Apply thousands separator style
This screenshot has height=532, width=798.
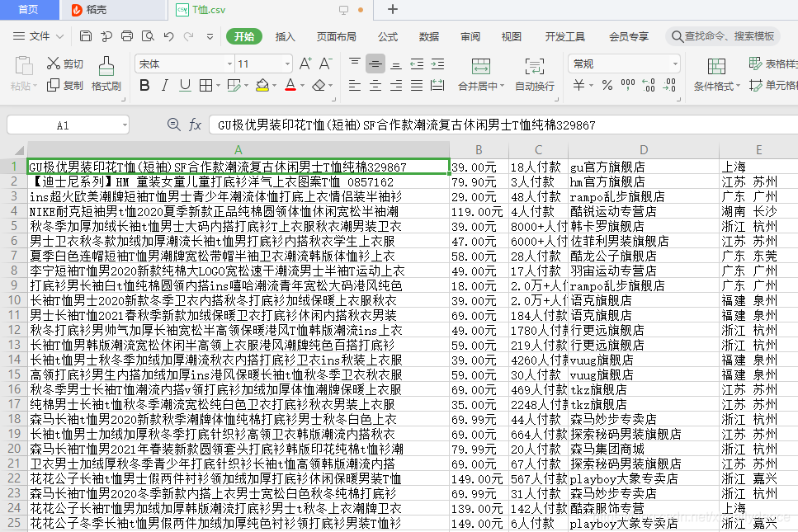627,85
